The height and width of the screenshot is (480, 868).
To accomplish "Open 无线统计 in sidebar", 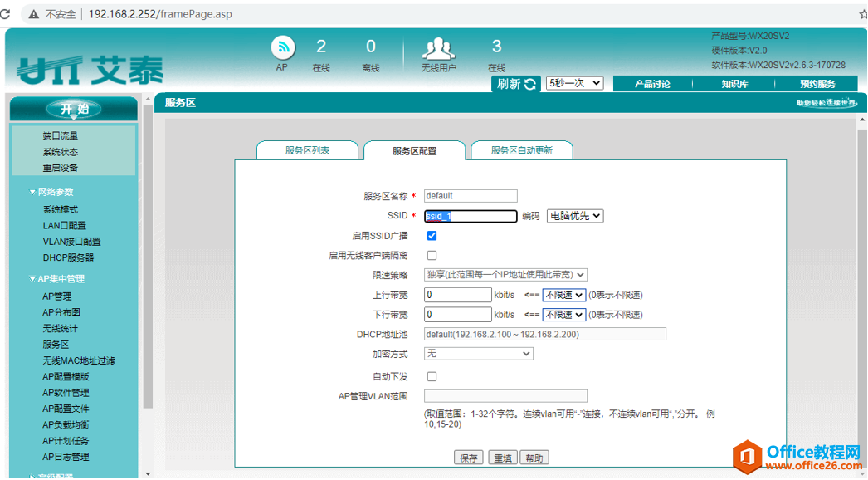I will (61, 329).
